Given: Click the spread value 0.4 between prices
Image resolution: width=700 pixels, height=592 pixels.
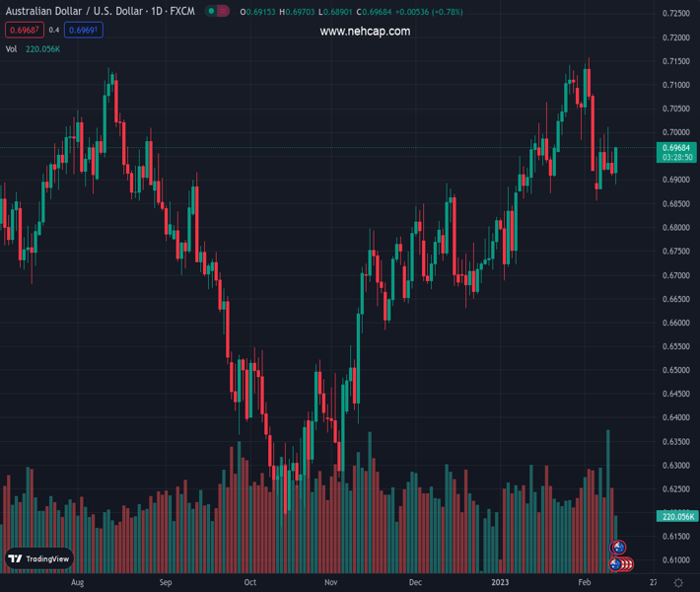Looking at the screenshot, I should (54, 30).
